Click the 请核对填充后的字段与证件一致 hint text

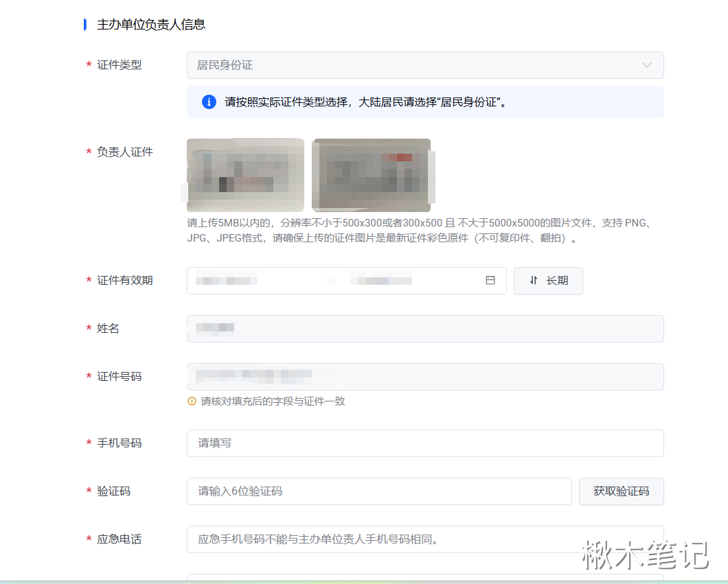273,401
